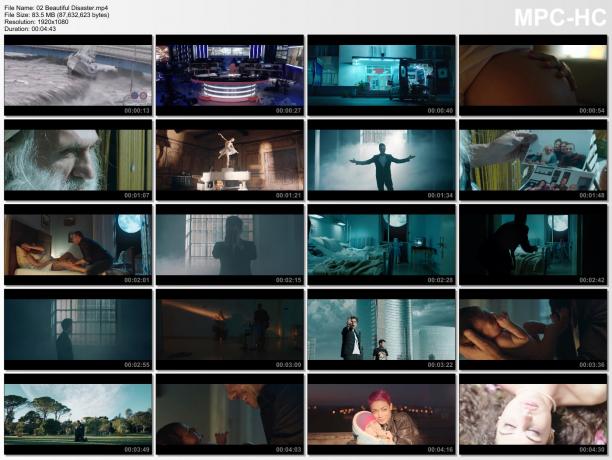Choose the window silhouette frame at 00:02:55
Image resolution: width=612 pixels, height=460 pixels.
[x=78, y=329]
